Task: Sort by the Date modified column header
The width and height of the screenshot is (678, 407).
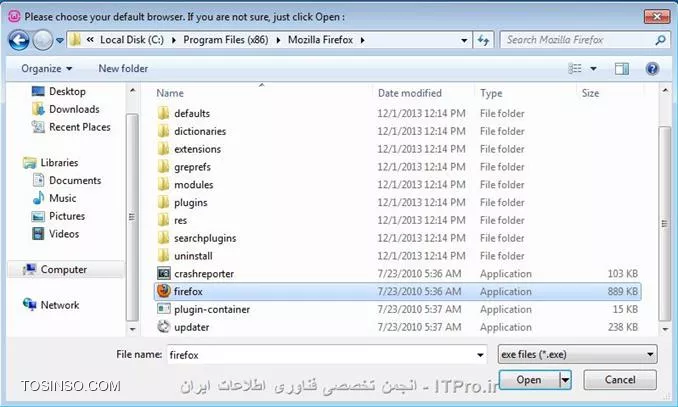Action: [410, 93]
